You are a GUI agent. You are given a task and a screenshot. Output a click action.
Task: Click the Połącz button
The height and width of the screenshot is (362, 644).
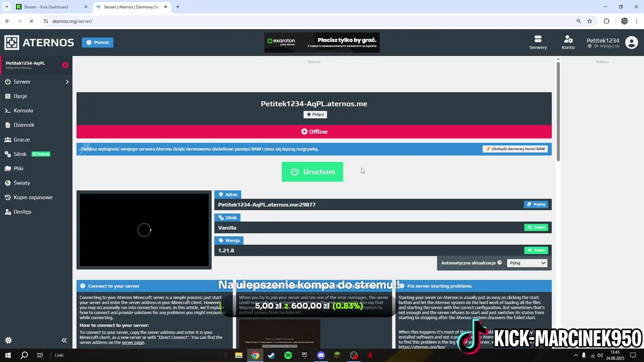(315, 114)
